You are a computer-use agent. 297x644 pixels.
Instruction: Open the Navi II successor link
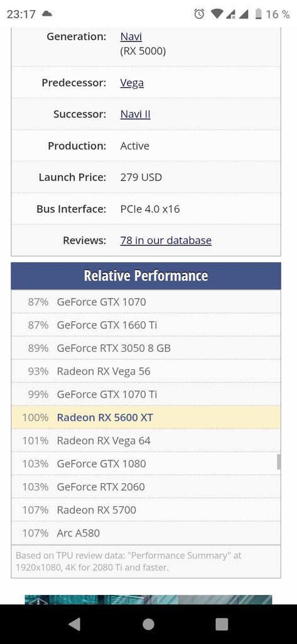point(136,114)
